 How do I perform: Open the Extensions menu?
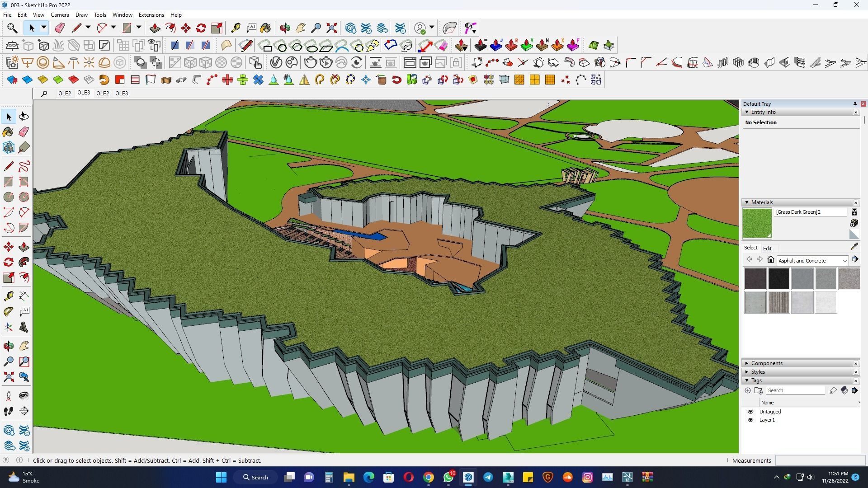point(151,15)
